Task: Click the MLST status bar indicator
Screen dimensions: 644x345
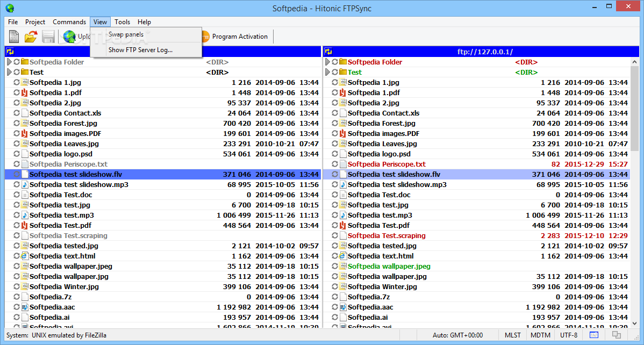Action: (512, 335)
